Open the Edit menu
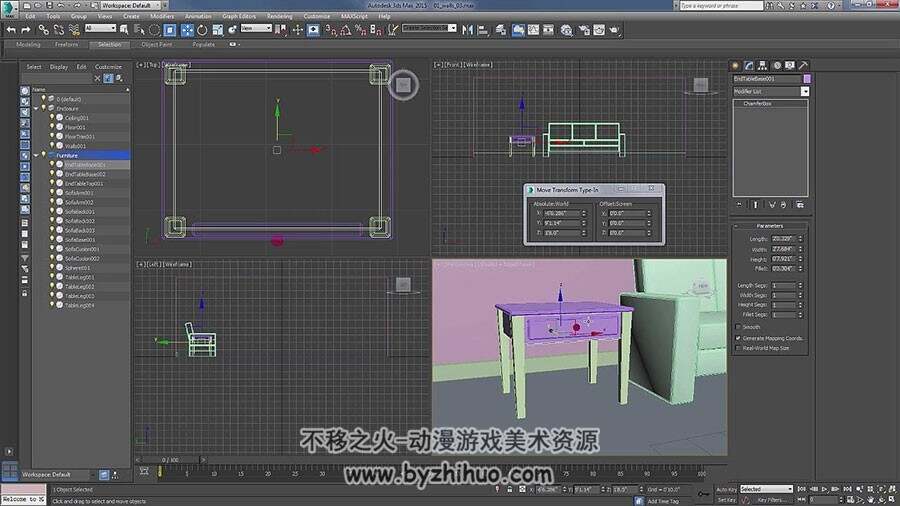Viewport: 900px width, 506px height. point(30,16)
